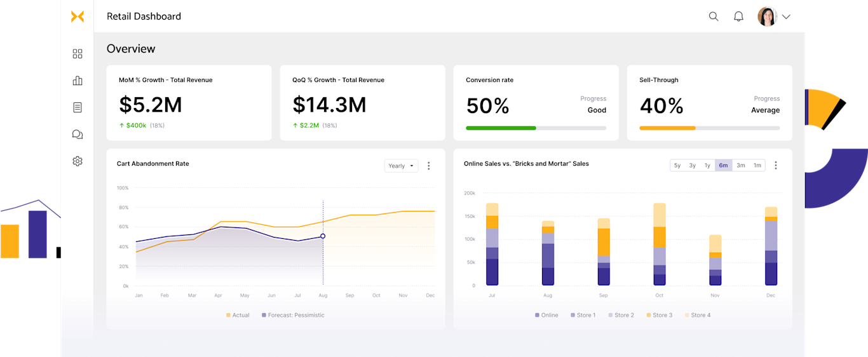
Task: Click the Sep stacked bar
Action: [604, 252]
